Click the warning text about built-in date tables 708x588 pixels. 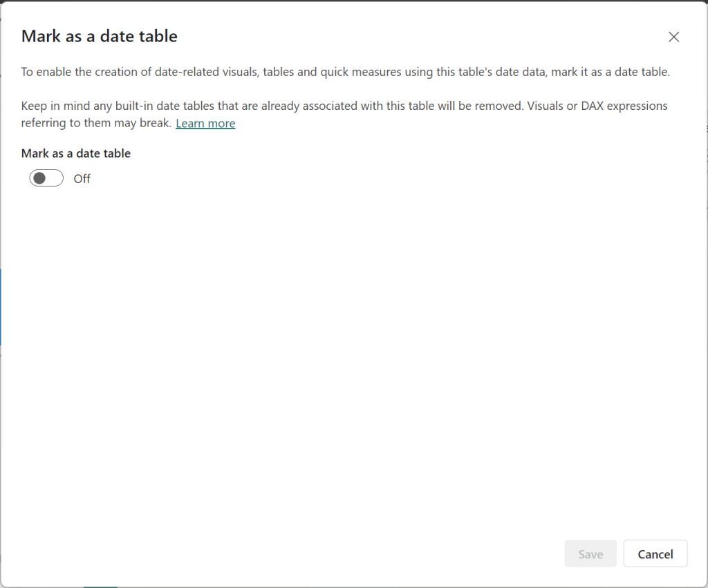[277, 106]
